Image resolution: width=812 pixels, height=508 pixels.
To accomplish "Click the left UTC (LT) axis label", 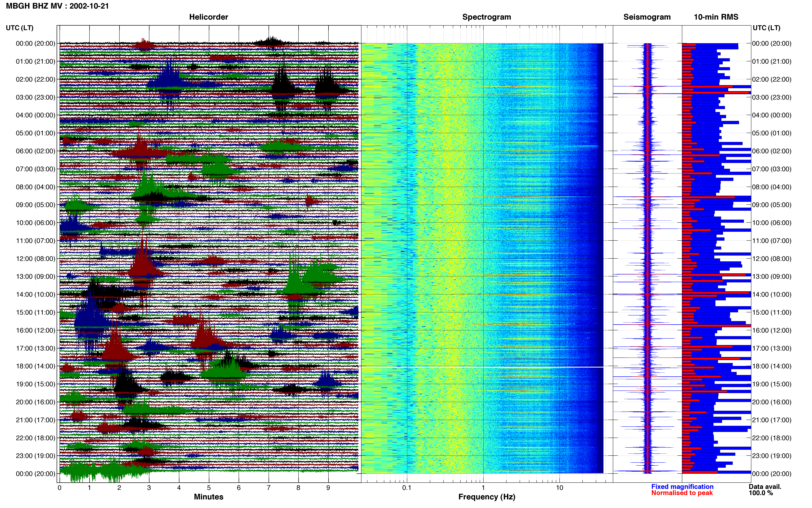I will pyautogui.click(x=20, y=28).
